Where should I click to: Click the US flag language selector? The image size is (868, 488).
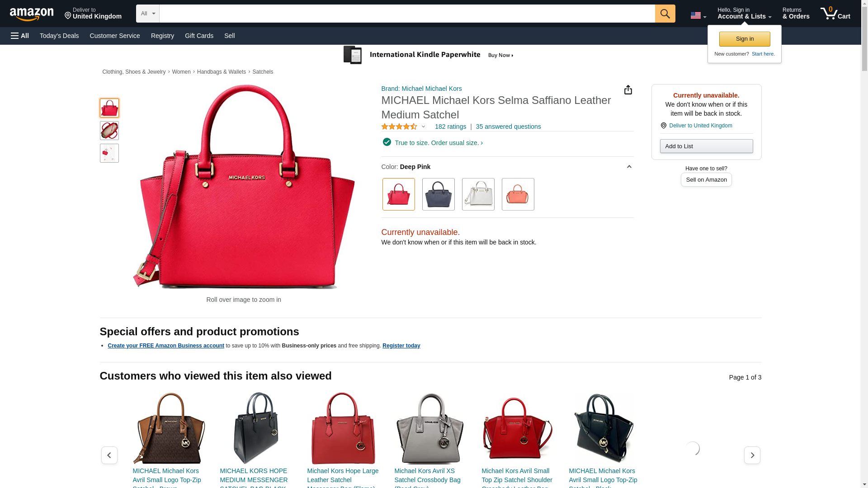[x=698, y=15]
